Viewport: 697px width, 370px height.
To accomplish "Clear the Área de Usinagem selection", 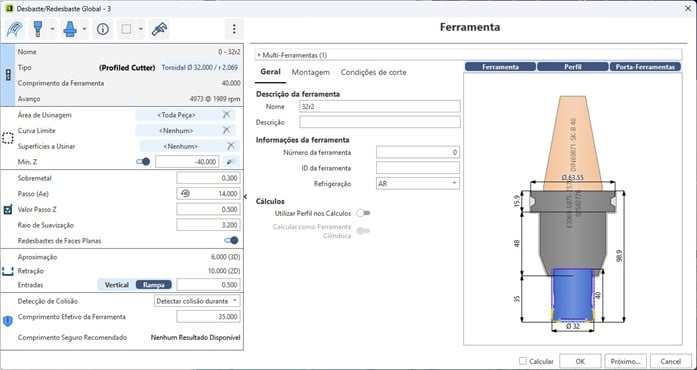I will click(227, 115).
